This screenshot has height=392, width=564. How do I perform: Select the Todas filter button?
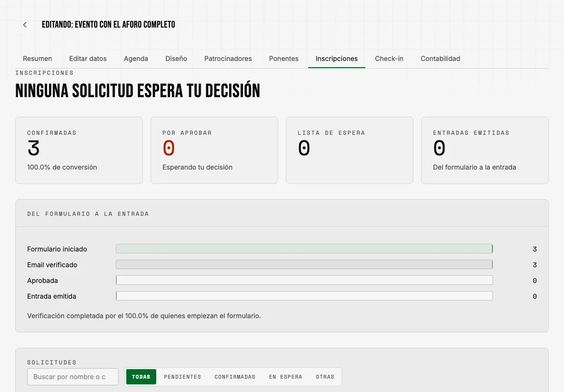(x=141, y=377)
